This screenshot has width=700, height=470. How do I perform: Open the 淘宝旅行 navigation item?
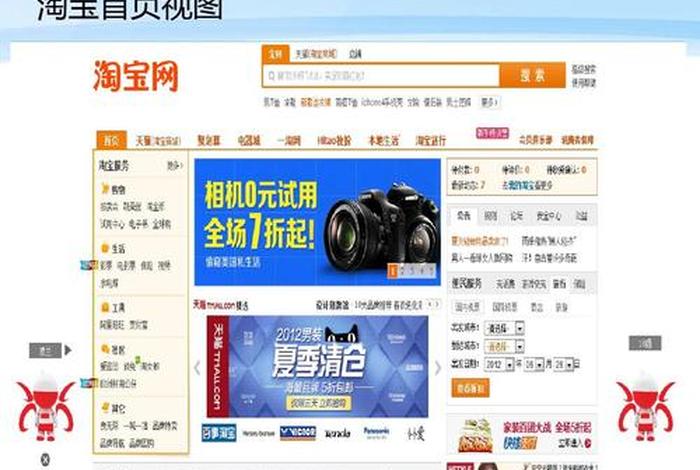[431, 141]
